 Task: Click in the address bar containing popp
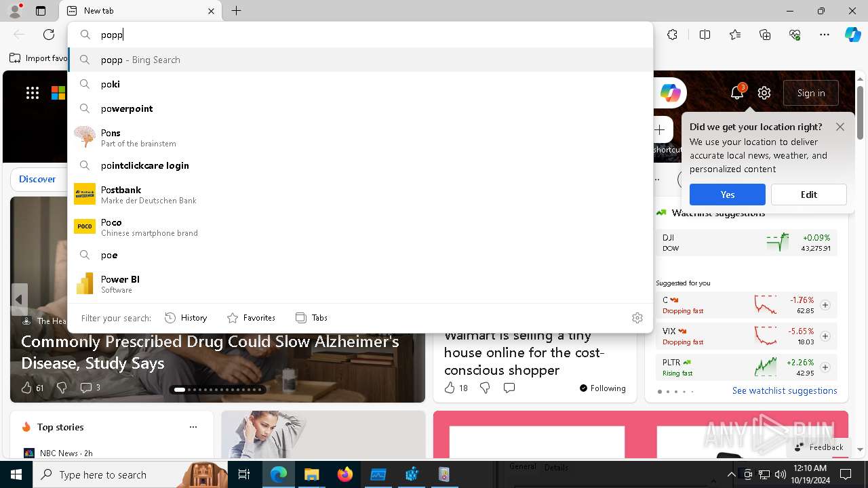(360, 35)
